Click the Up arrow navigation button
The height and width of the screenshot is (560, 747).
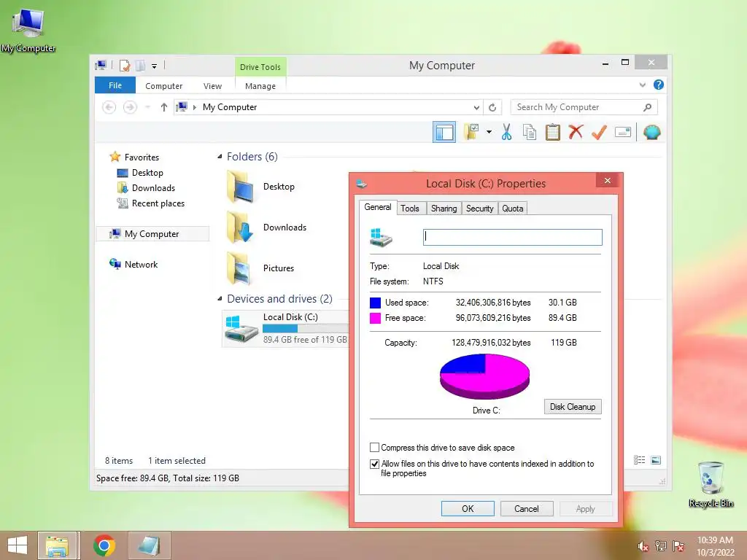coord(164,108)
